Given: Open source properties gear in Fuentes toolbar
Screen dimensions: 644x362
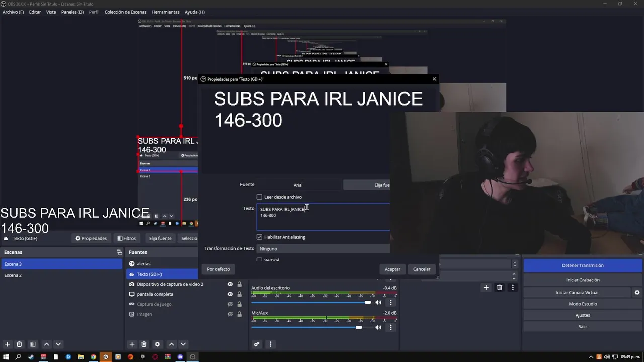Looking at the screenshot, I should pos(157,344).
